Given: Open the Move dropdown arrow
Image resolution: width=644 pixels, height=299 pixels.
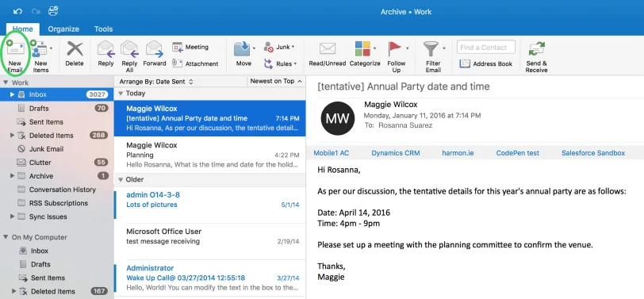Looking at the screenshot, I should click(254, 48).
